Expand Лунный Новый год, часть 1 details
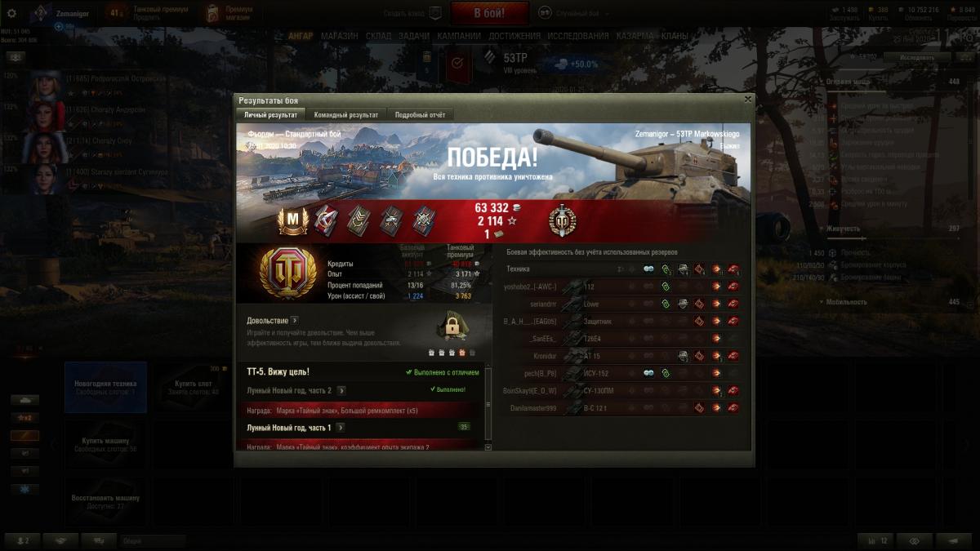 click(340, 427)
